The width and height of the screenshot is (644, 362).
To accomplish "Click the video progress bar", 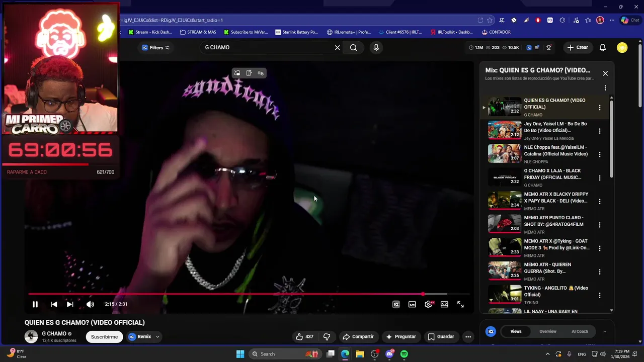I will [249, 294].
